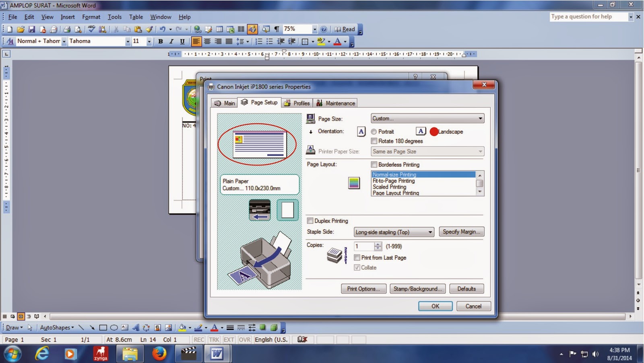Save the document using the floppy disk icon

click(31, 29)
